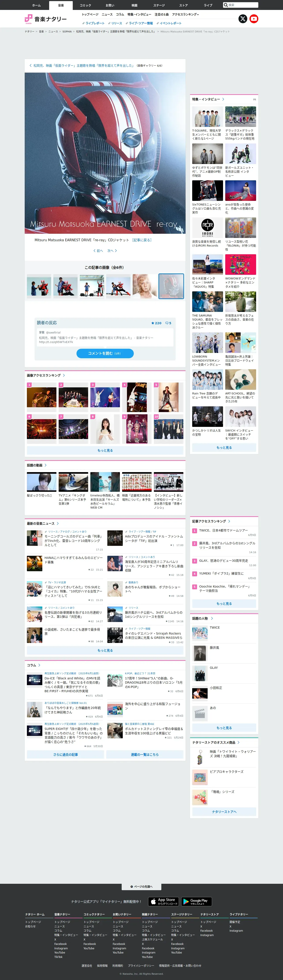Click the ナタリーストアへ button

(x=224, y=812)
